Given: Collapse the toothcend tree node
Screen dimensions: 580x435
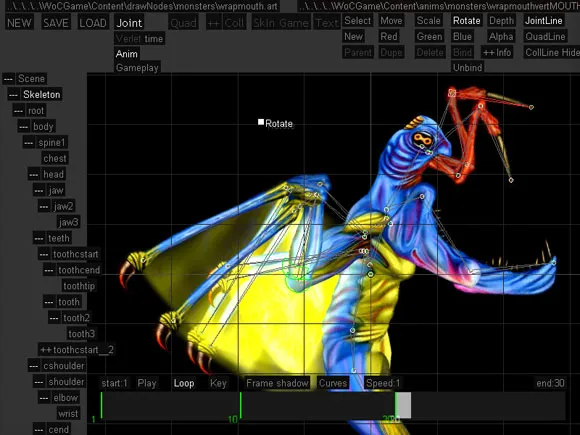Looking at the screenshot, I should tap(49, 270).
